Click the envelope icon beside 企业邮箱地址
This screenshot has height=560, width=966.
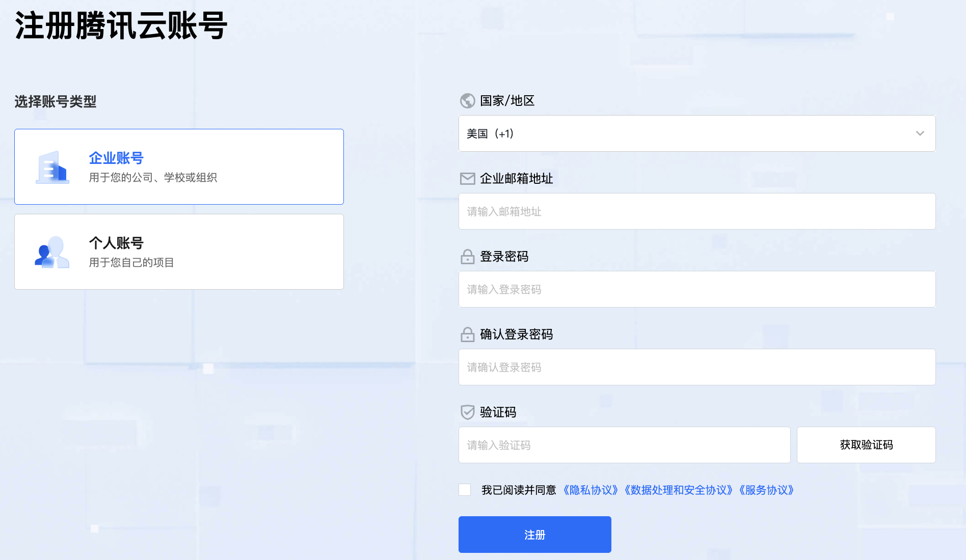pyautogui.click(x=467, y=179)
